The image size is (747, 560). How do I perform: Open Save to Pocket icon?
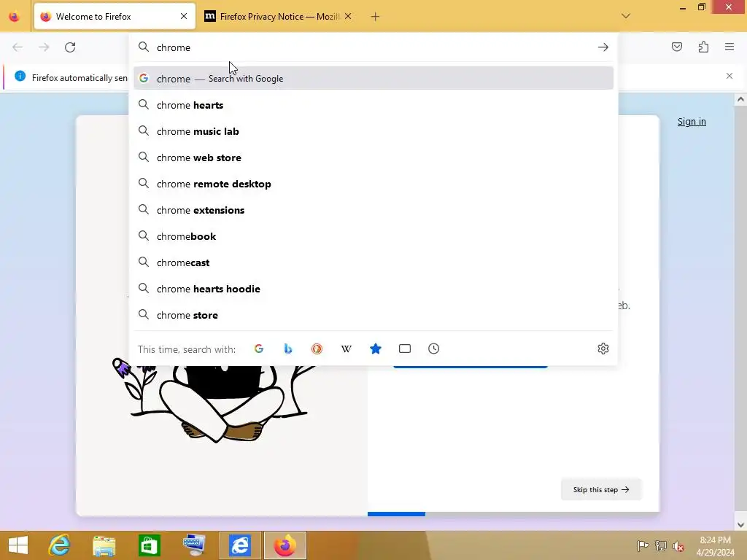coord(676,47)
